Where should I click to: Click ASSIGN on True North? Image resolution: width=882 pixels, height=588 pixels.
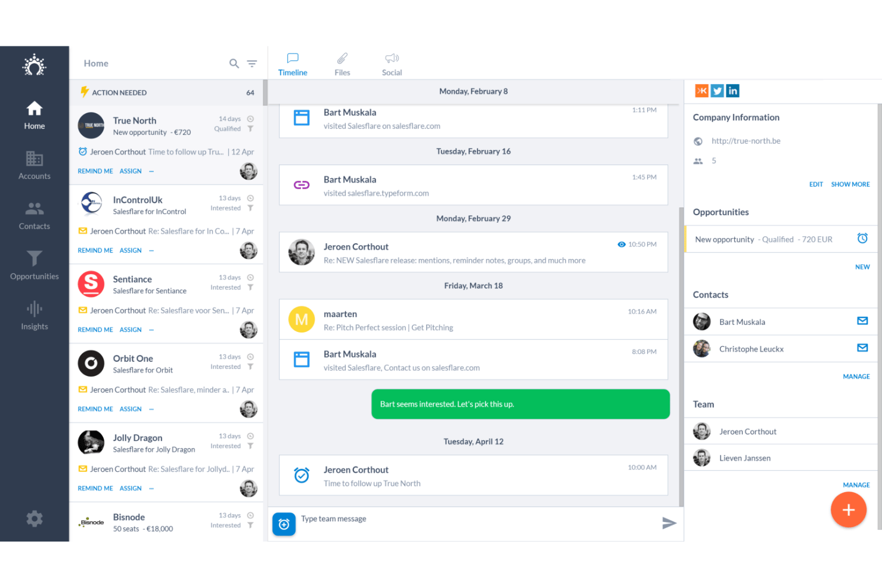pos(131,172)
